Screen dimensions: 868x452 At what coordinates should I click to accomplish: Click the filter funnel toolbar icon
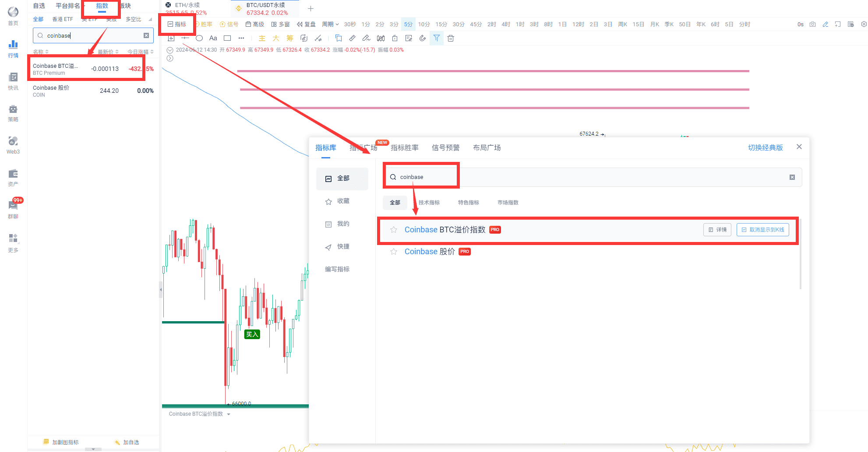(437, 38)
